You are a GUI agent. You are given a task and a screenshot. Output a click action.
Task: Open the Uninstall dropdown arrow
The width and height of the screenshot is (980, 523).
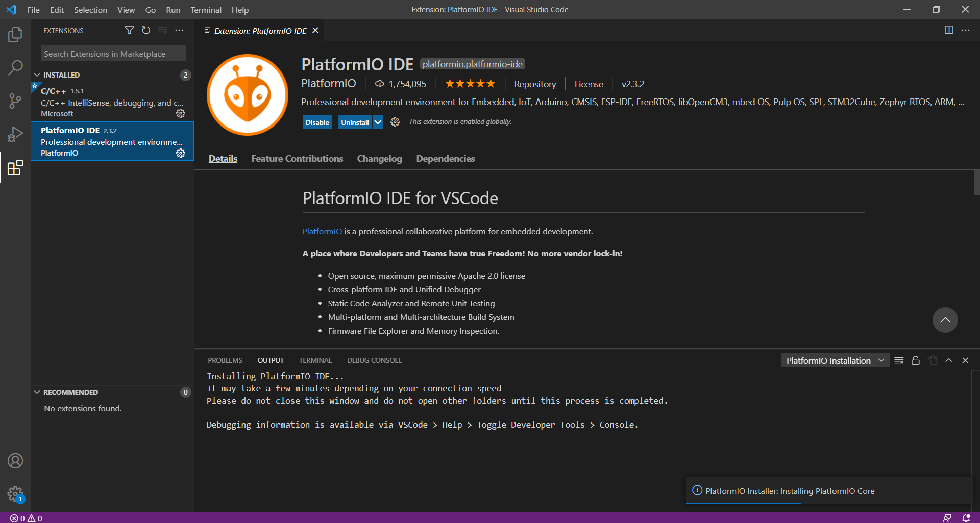tap(378, 122)
